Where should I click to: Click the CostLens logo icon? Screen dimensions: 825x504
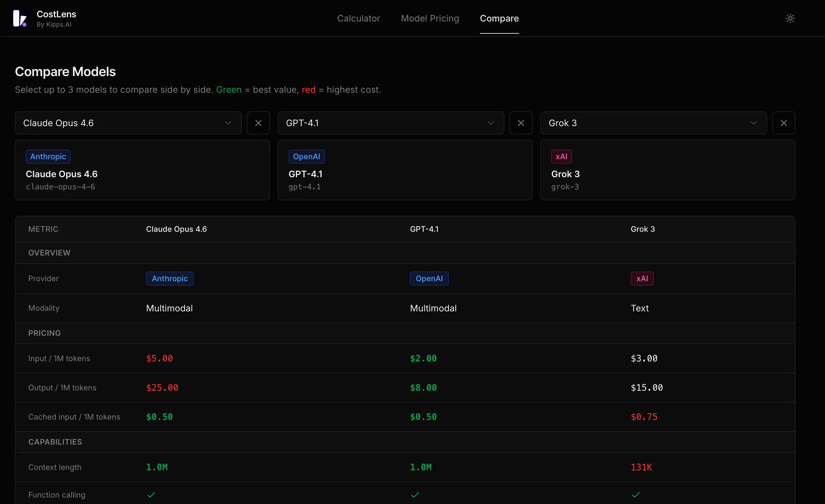coord(20,18)
